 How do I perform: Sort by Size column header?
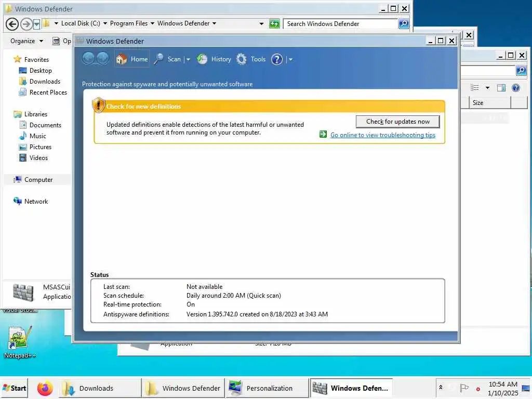click(x=490, y=103)
